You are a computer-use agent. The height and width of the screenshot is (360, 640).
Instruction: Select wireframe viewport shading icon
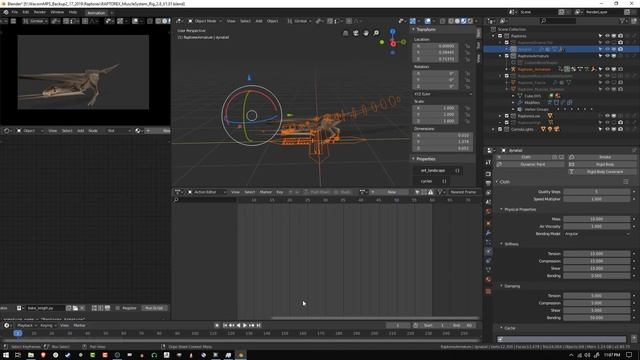pyautogui.click(x=451, y=21)
